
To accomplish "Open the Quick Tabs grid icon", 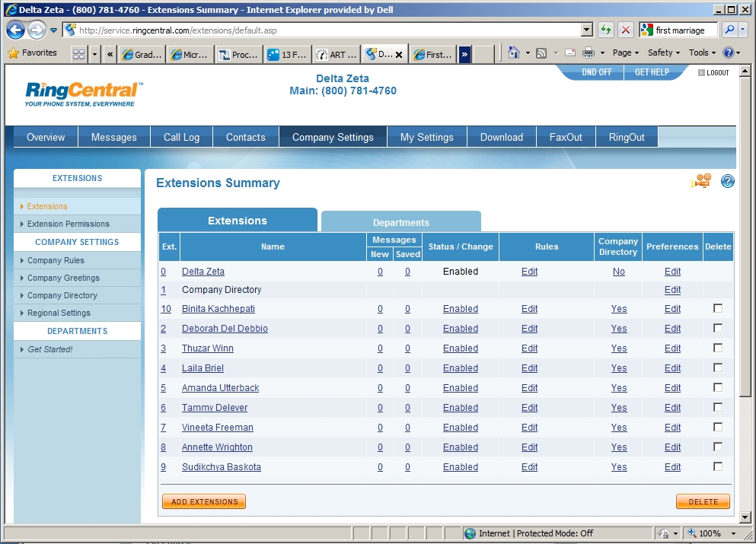I will (78, 54).
